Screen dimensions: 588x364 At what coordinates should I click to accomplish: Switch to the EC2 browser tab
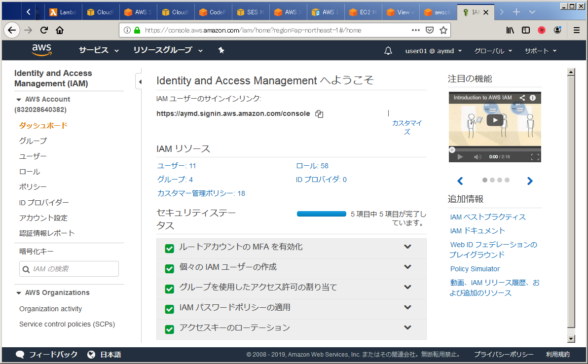pos(363,12)
